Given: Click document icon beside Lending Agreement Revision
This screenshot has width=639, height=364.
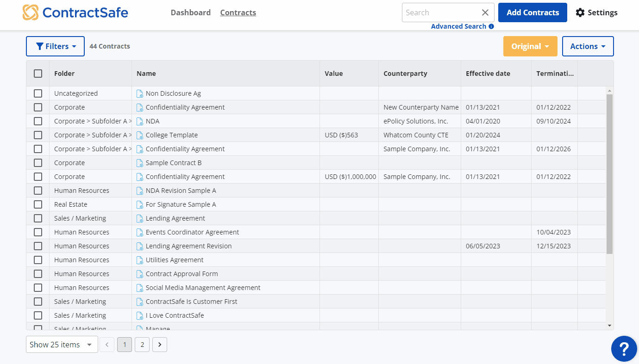Looking at the screenshot, I should tap(140, 246).
